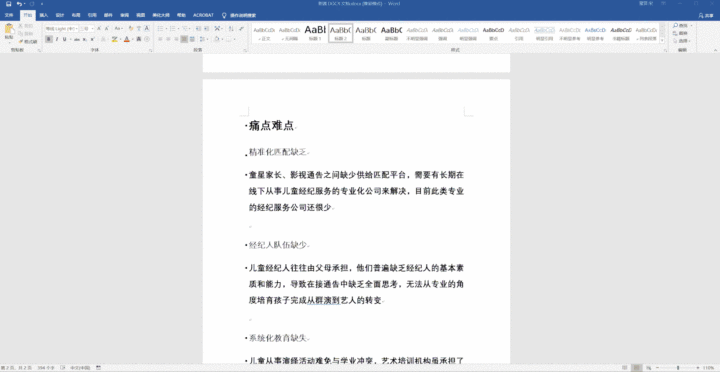Toggle strikethrough abc formatting
This screenshot has height=372, width=720.
[77, 39]
